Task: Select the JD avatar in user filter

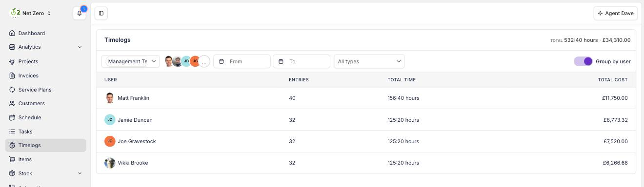Action: [186, 61]
